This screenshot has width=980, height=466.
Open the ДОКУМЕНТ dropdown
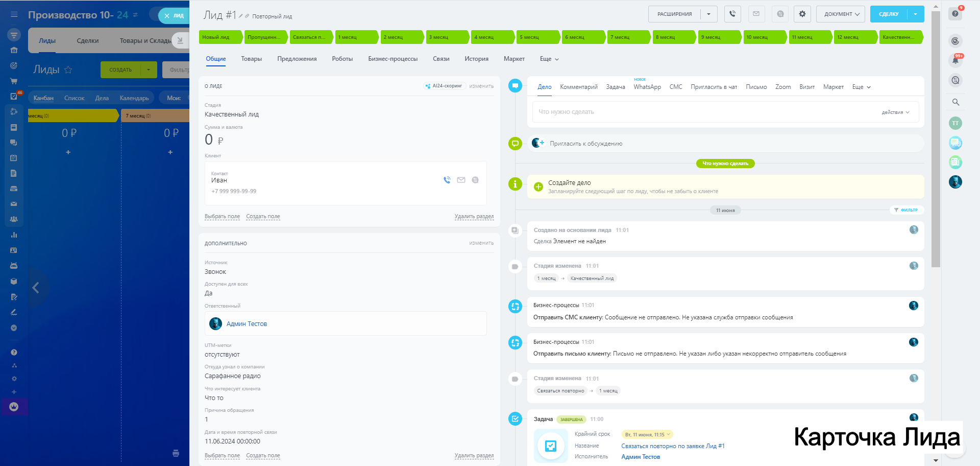(842, 14)
